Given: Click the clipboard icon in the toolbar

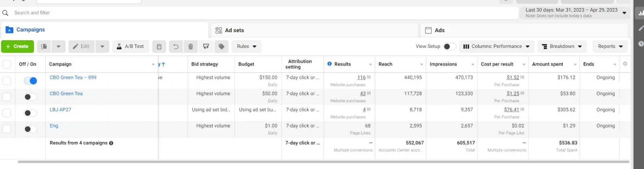Looking at the screenshot, I should tap(159, 47).
